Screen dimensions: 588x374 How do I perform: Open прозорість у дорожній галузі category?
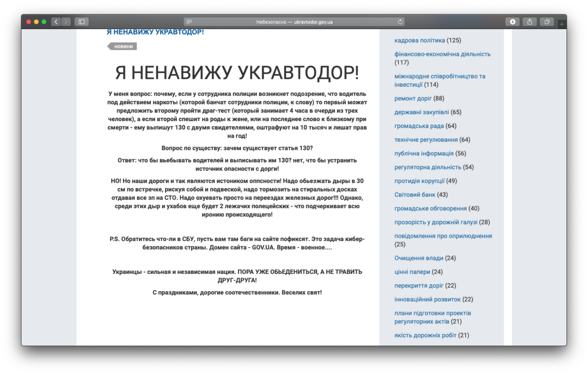[436, 222]
